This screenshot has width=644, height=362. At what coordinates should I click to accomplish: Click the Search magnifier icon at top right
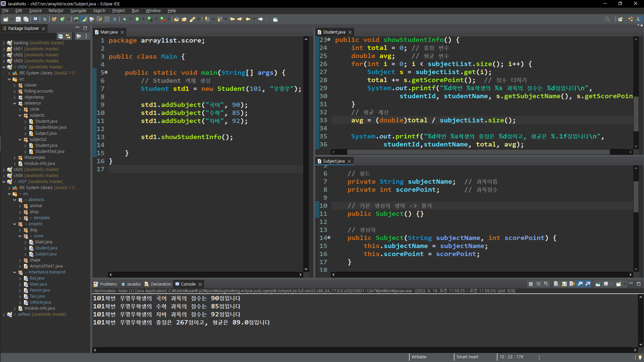click(x=607, y=19)
